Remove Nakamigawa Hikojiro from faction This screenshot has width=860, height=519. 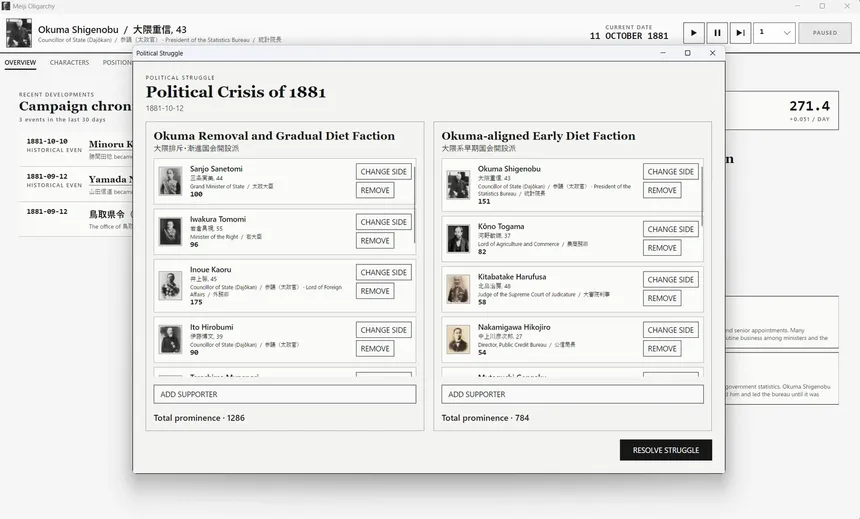[x=662, y=349]
